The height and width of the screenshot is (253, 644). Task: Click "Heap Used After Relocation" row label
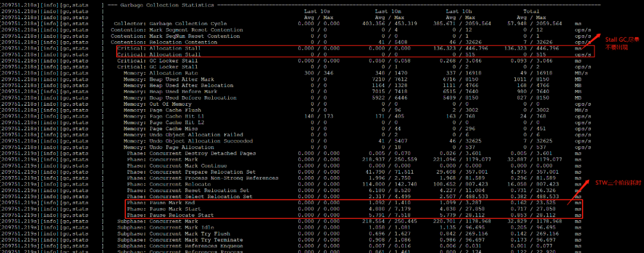pos(191,85)
